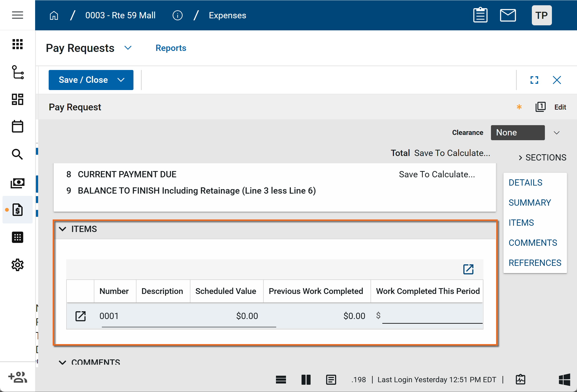Jump to REFERENCES section

click(535, 263)
